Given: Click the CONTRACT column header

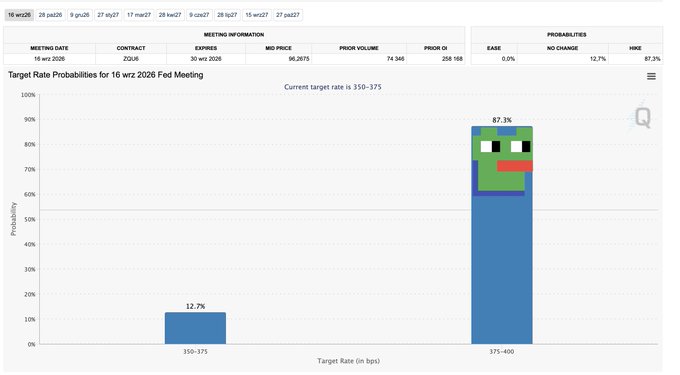Looking at the screenshot, I should [131, 48].
